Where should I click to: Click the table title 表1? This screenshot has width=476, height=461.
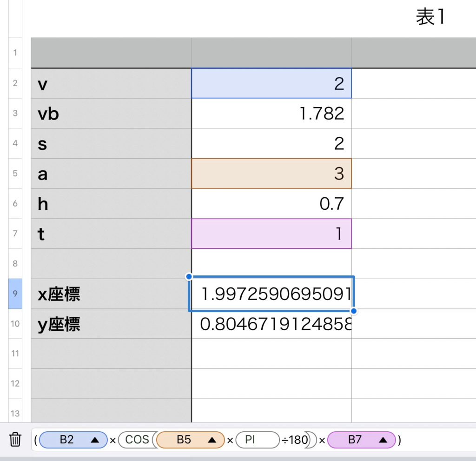(430, 18)
